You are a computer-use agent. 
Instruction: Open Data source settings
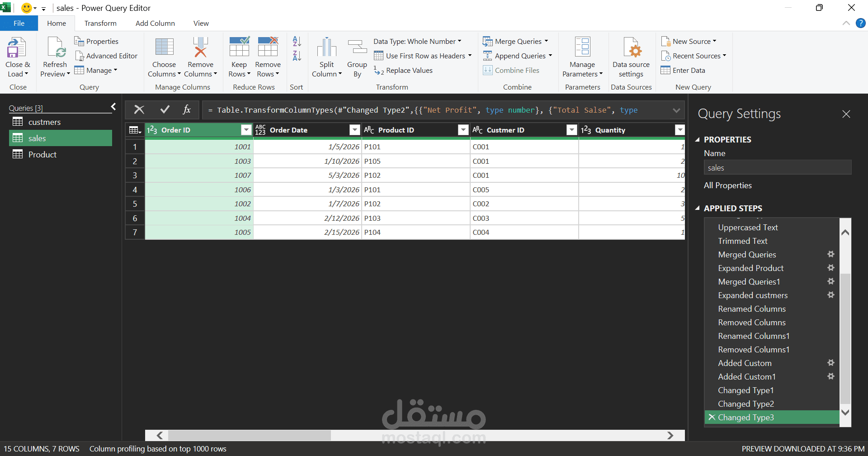click(631, 57)
